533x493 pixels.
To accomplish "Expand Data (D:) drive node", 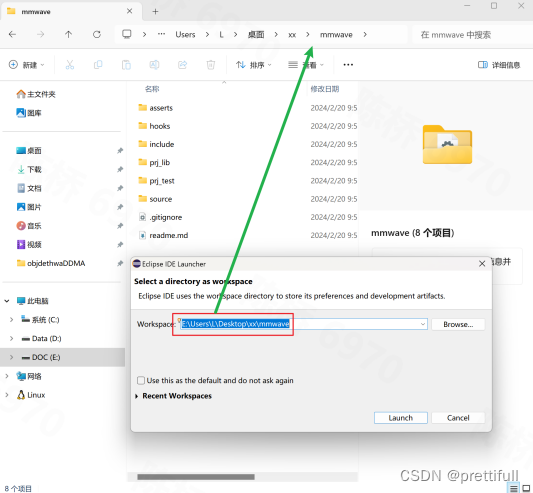I will point(12,338).
